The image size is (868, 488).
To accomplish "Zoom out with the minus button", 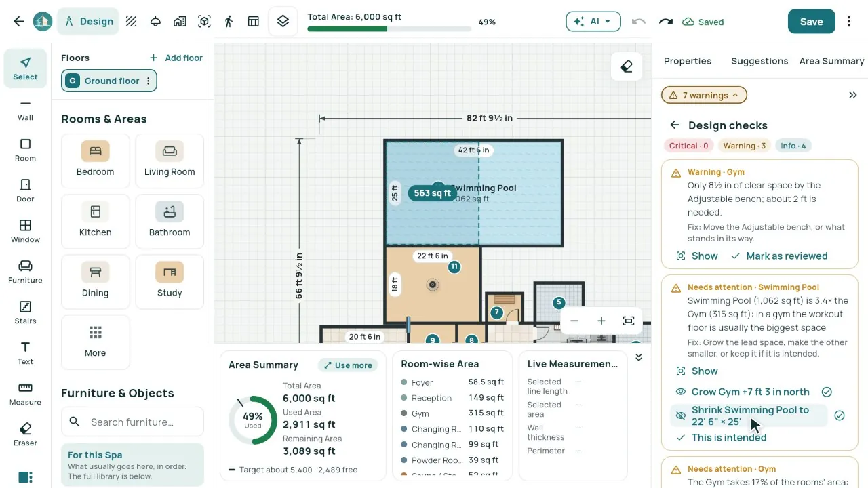I will [574, 321].
